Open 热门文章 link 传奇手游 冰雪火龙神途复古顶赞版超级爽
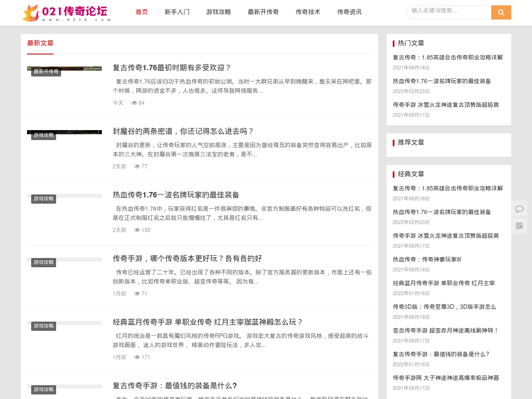 pos(446,105)
